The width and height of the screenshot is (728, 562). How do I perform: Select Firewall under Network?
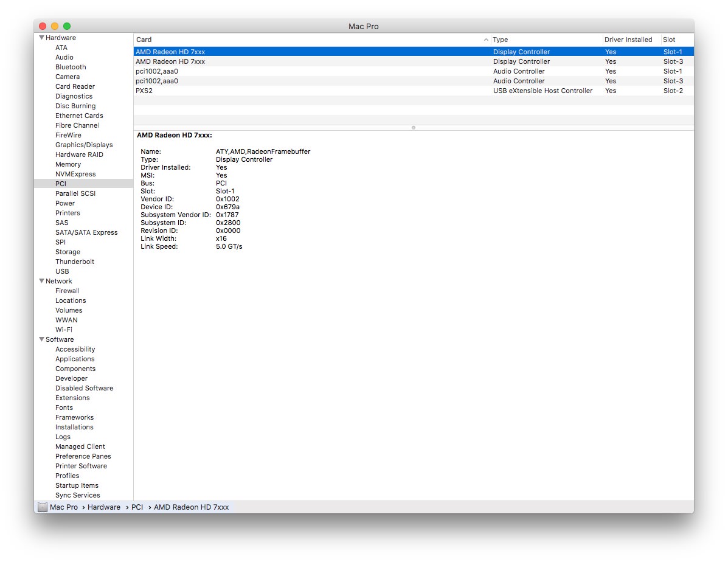tap(68, 291)
